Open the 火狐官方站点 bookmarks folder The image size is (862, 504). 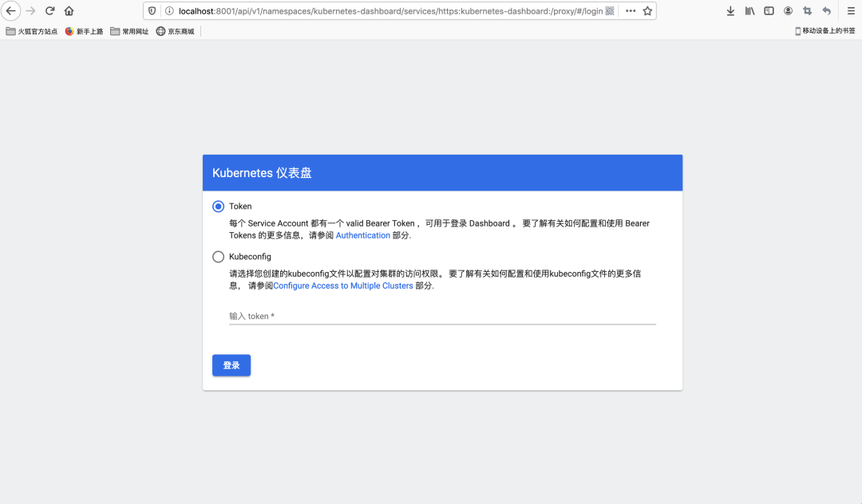click(x=31, y=31)
